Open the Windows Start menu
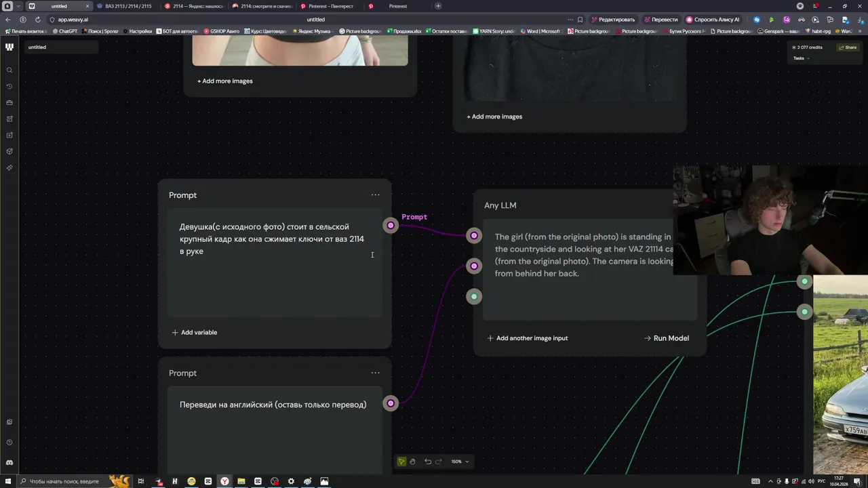 [8, 481]
